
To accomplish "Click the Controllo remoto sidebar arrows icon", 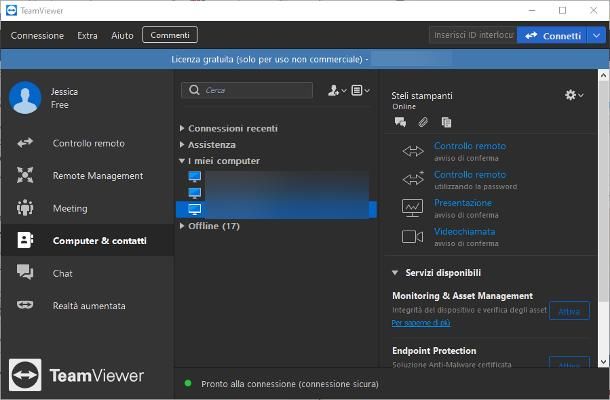I will click(x=25, y=143).
